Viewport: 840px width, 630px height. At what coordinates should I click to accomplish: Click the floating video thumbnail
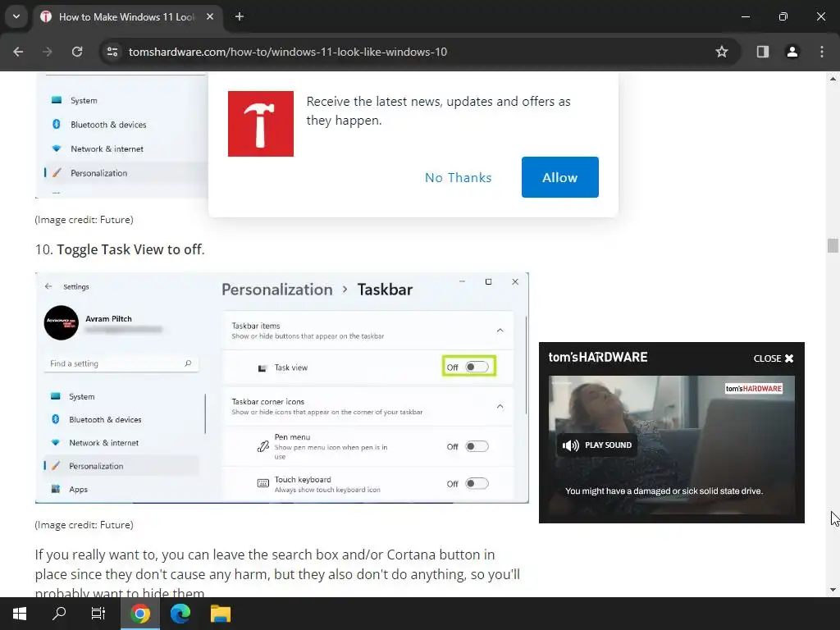672,445
